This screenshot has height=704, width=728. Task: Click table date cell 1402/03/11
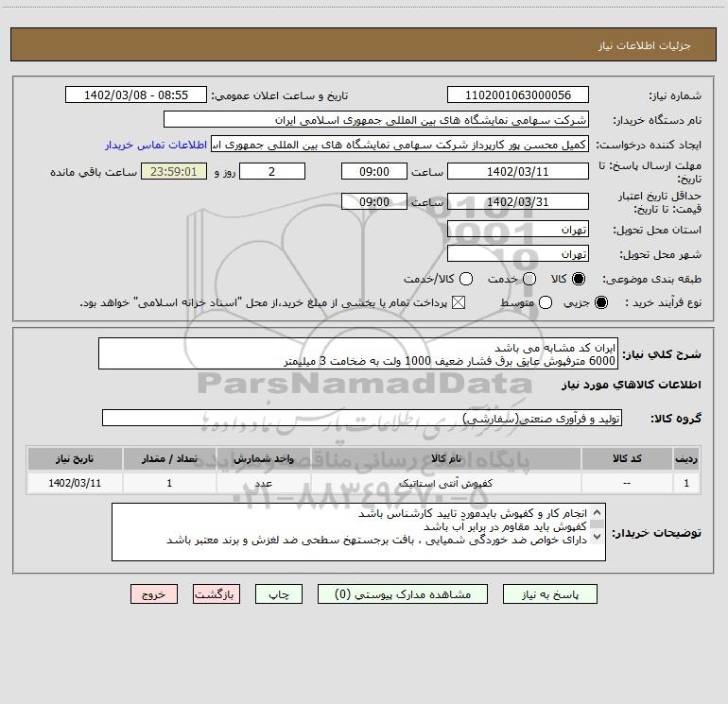pos(75,483)
